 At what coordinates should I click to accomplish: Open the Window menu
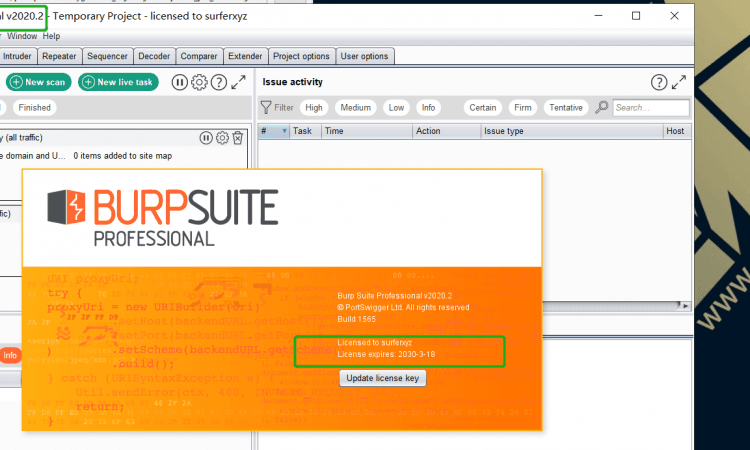pos(22,36)
